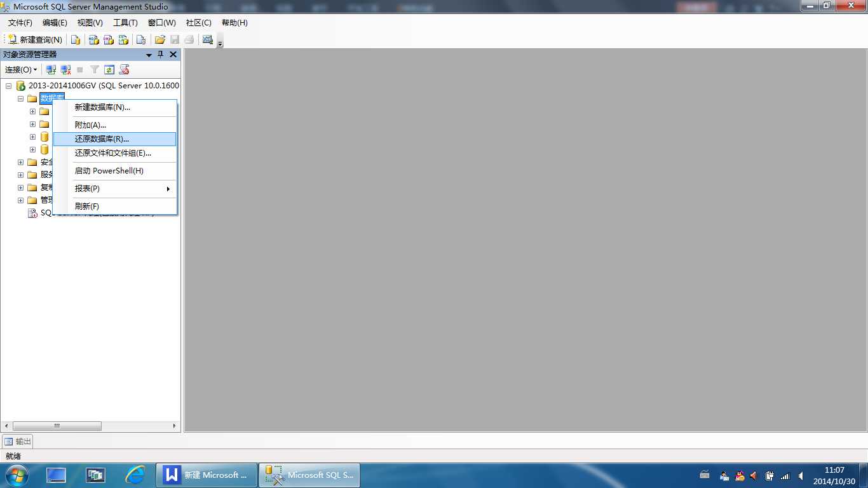Image resolution: width=868 pixels, height=488 pixels.
Task: Click the Windows Start button
Action: click(x=16, y=475)
